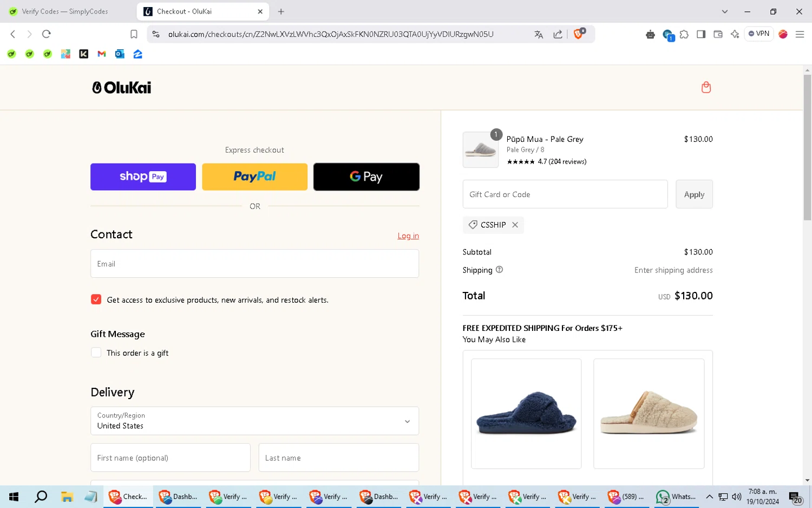The height and width of the screenshot is (508, 812).
Task: Open the extensions puzzle icon
Action: point(684,34)
